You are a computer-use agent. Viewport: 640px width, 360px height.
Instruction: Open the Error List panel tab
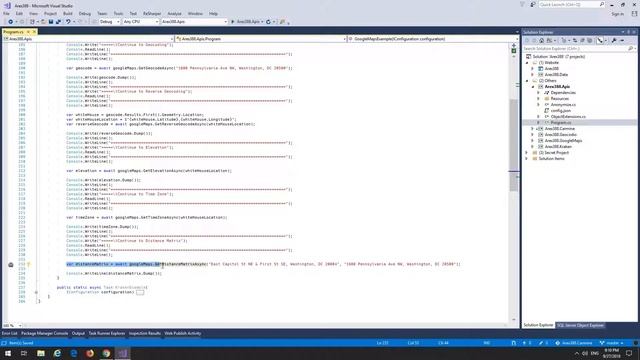(9, 333)
